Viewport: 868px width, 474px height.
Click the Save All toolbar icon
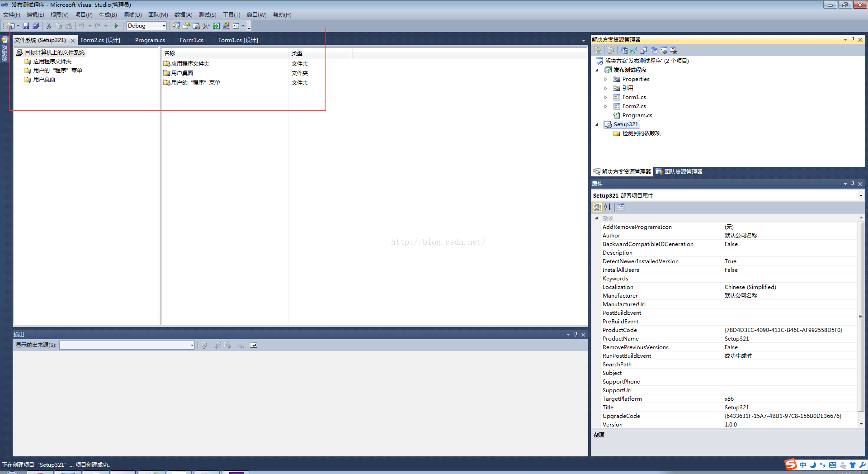click(x=36, y=26)
